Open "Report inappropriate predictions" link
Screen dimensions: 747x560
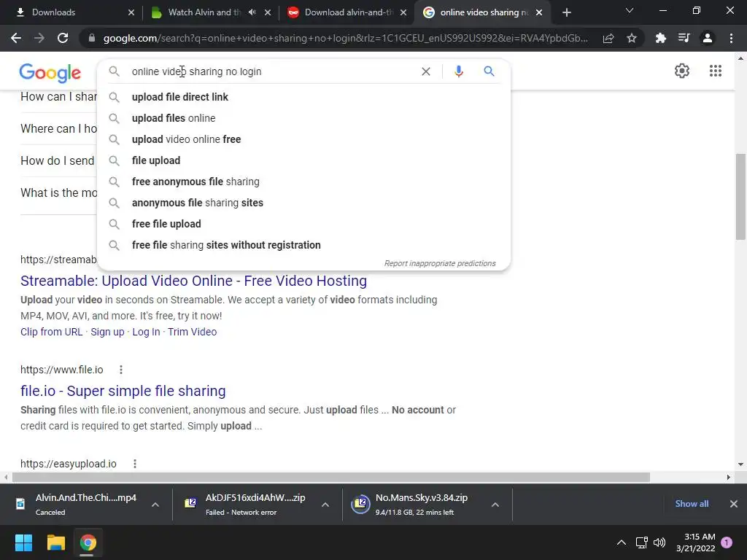(x=440, y=263)
